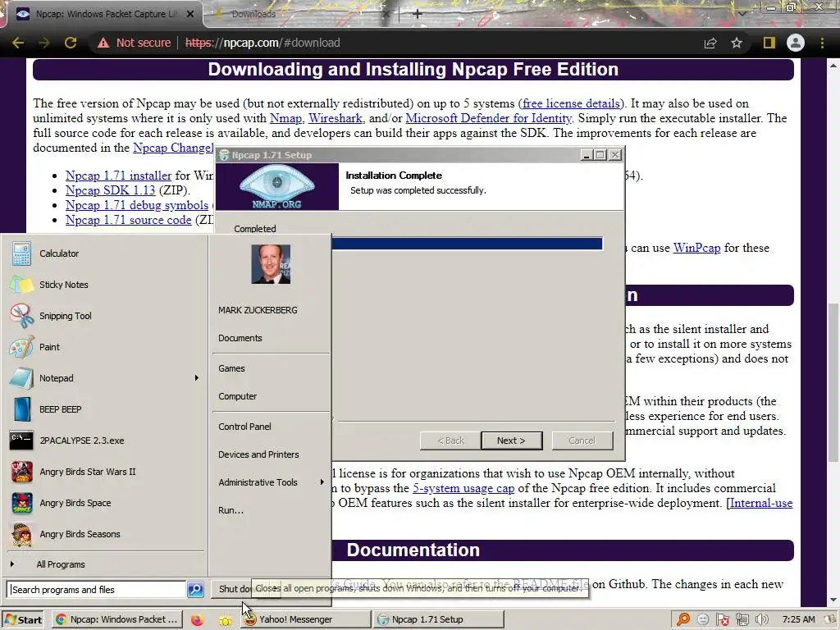Screen dimensions: 840x630
Task: Open the browser tab search dropdown
Action: pos(742,13)
